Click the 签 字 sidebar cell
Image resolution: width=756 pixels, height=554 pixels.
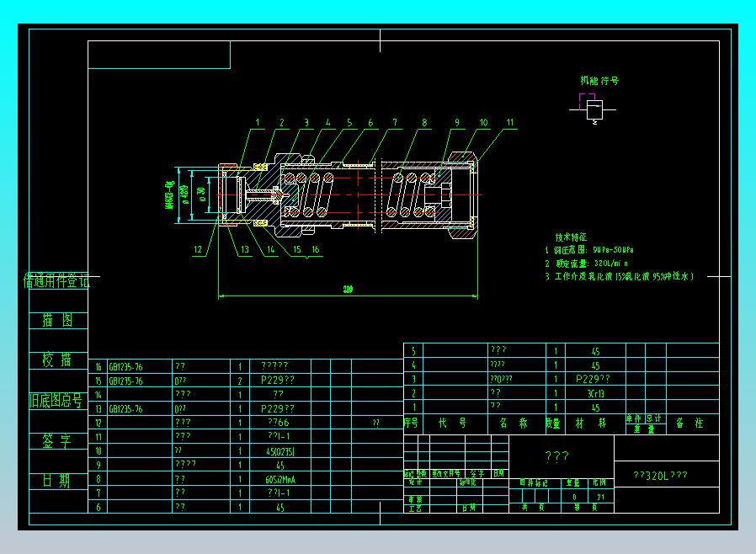pos(57,440)
